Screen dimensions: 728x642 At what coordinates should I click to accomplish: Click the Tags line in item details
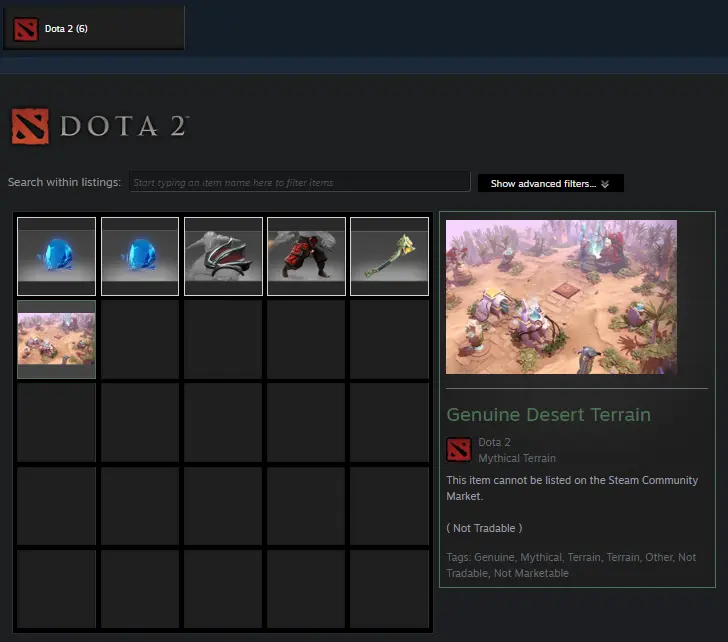(571, 565)
